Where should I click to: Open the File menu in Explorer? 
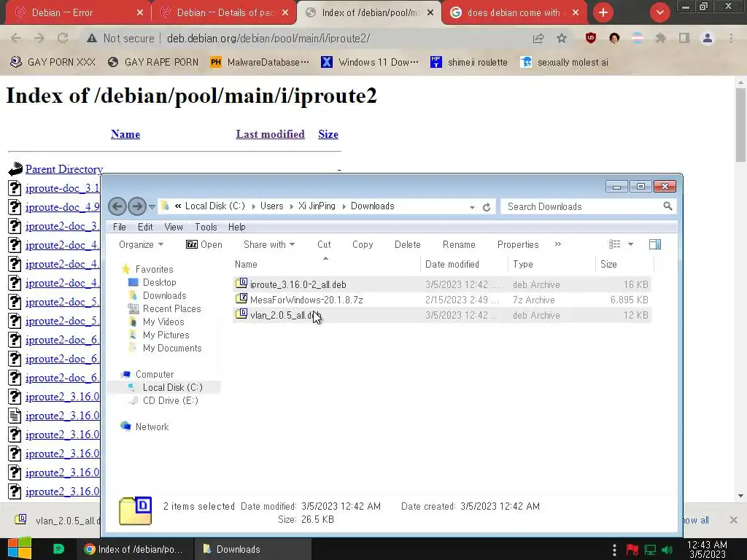point(119,227)
